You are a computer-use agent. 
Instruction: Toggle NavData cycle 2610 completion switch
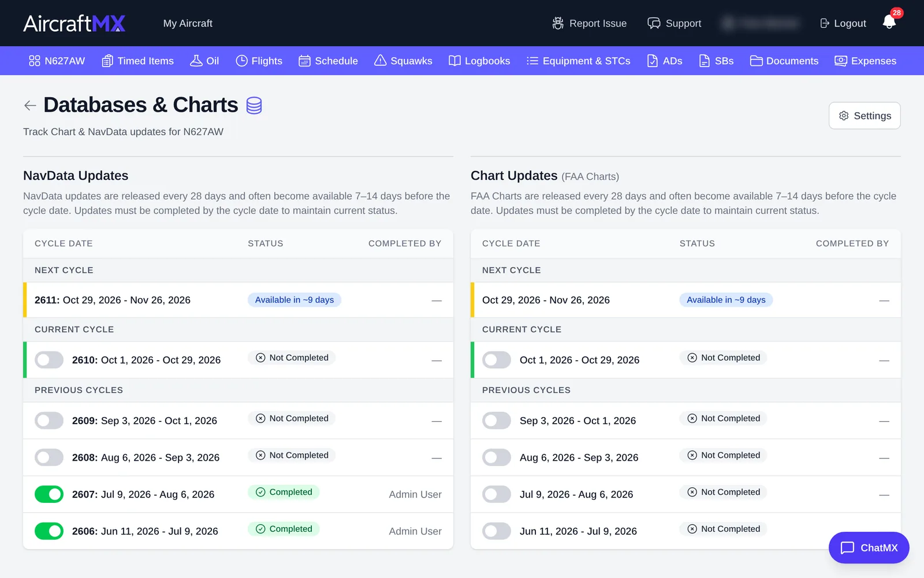pos(49,360)
